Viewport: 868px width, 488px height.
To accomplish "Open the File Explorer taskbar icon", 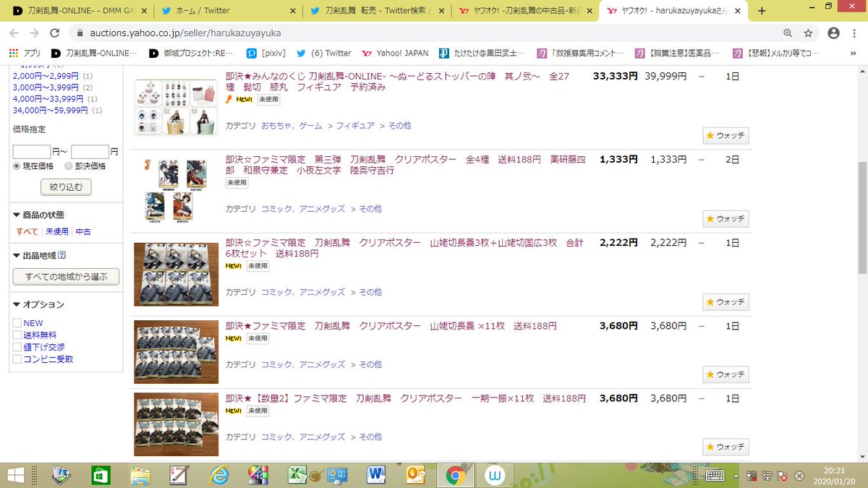I will click(140, 475).
